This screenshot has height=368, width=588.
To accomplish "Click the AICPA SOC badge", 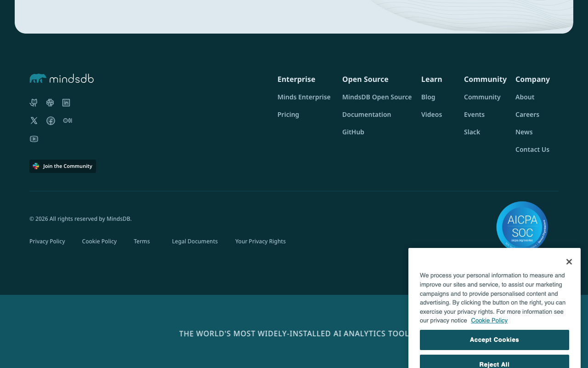I will click(522, 225).
